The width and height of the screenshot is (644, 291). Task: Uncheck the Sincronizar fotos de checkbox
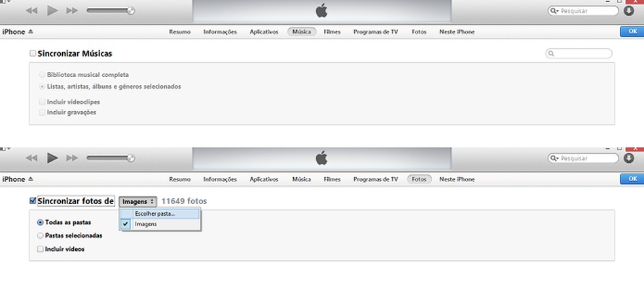[x=33, y=201]
